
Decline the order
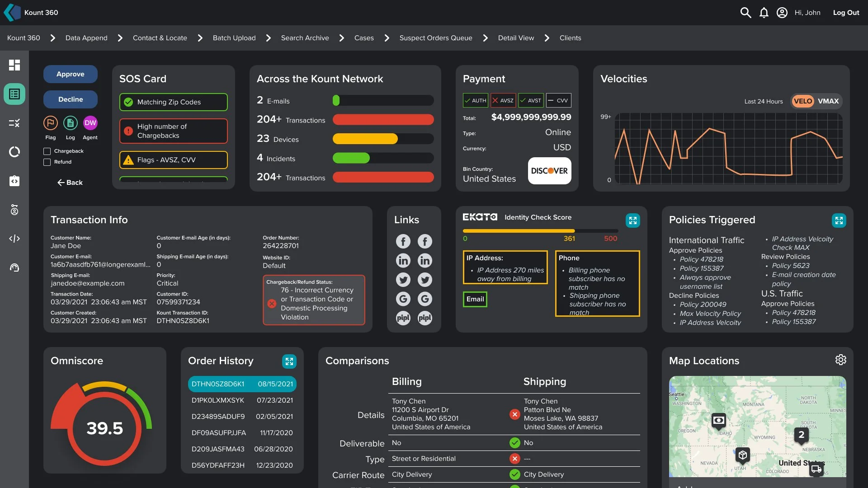point(71,99)
